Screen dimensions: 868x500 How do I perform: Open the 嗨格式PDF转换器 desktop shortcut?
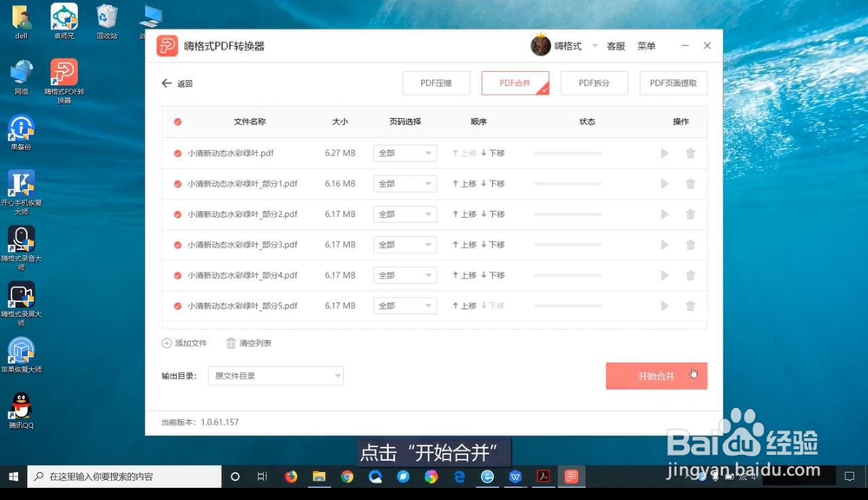(x=64, y=81)
